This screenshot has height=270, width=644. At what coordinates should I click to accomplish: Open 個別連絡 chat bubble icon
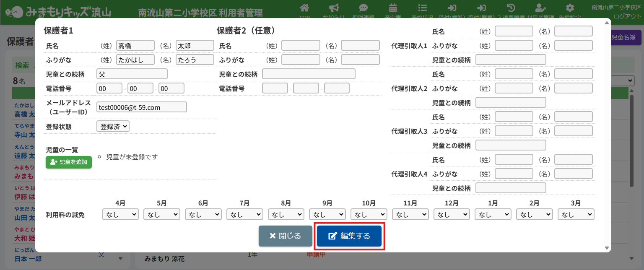364,8
